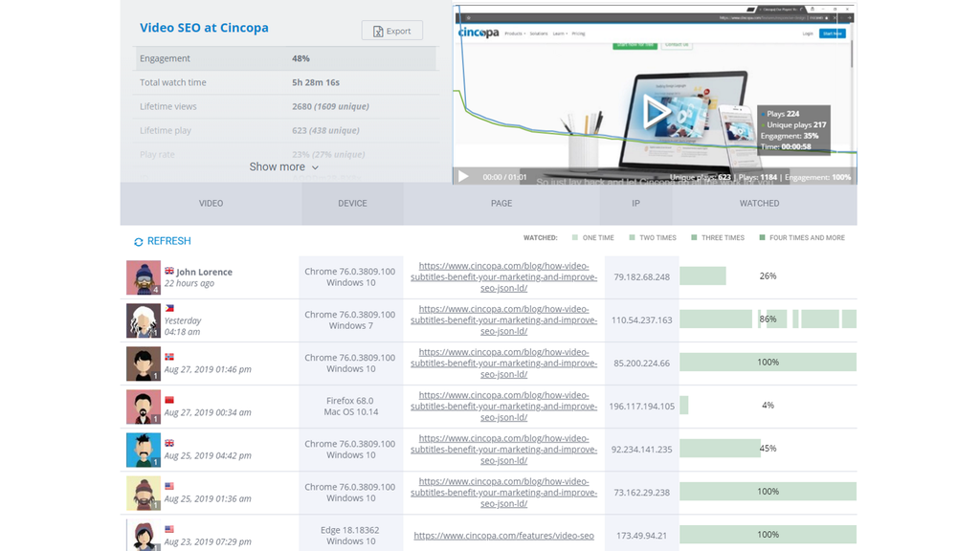980x551 pixels.
Task: Open page link in the 85.200.224.66 row
Action: [503, 363]
